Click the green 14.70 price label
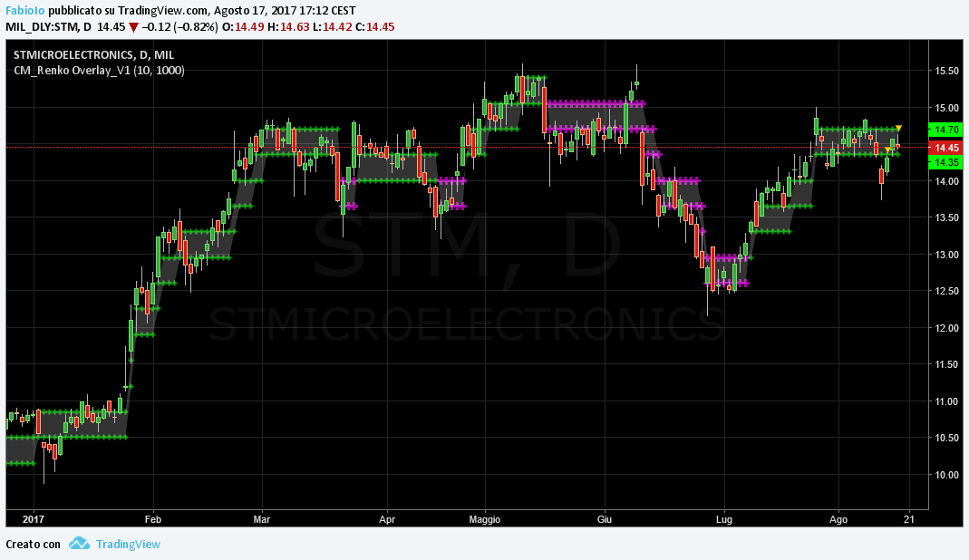Screen dimensions: 969x560 [946, 130]
